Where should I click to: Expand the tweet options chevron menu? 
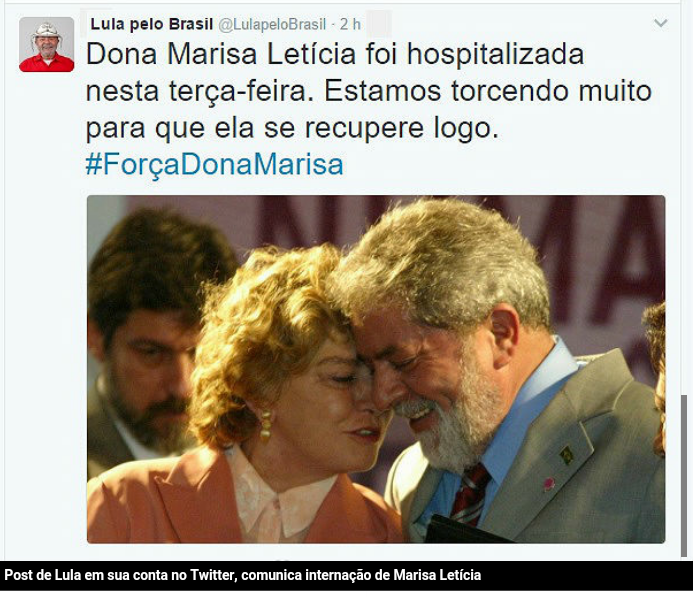660,23
